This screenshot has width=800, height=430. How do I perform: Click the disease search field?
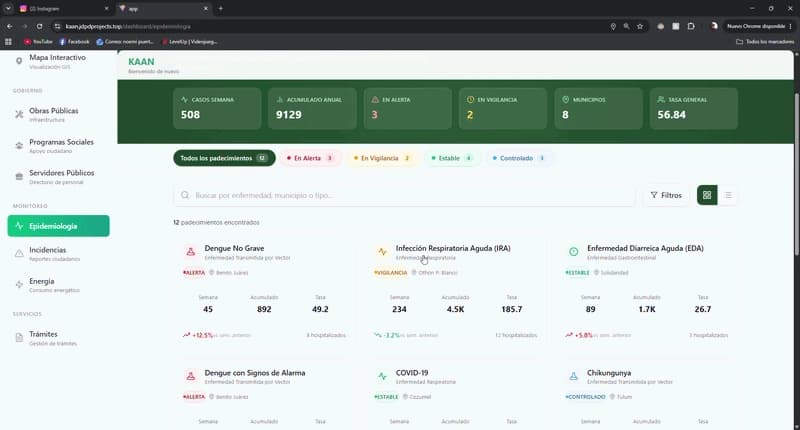[404, 195]
